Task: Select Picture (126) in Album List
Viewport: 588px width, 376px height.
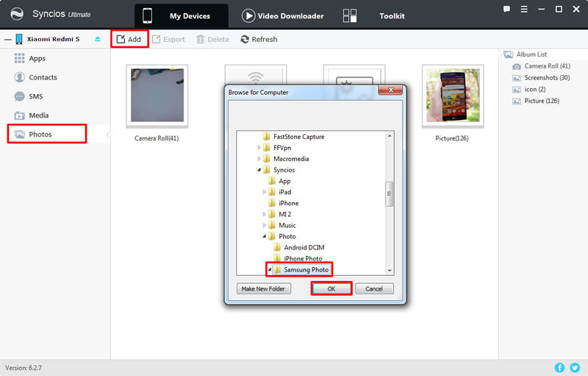Action: [536, 101]
